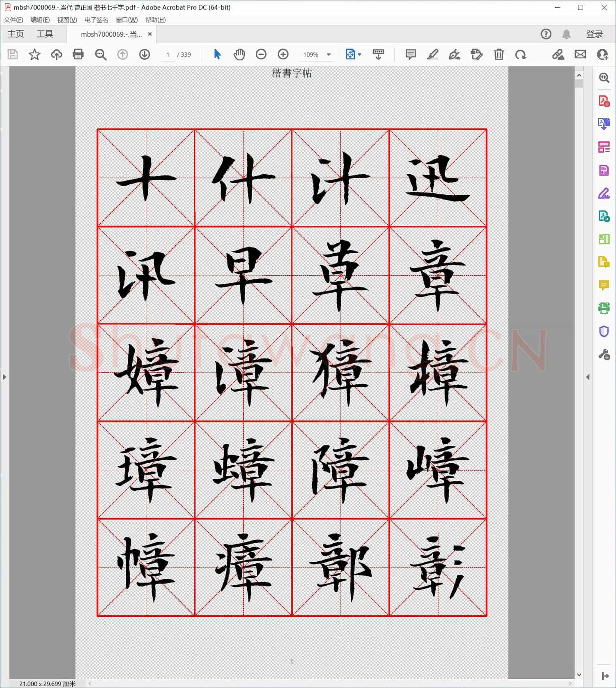Click vertical scrollbar down arrow
The width and height of the screenshot is (616, 688).
point(579,674)
